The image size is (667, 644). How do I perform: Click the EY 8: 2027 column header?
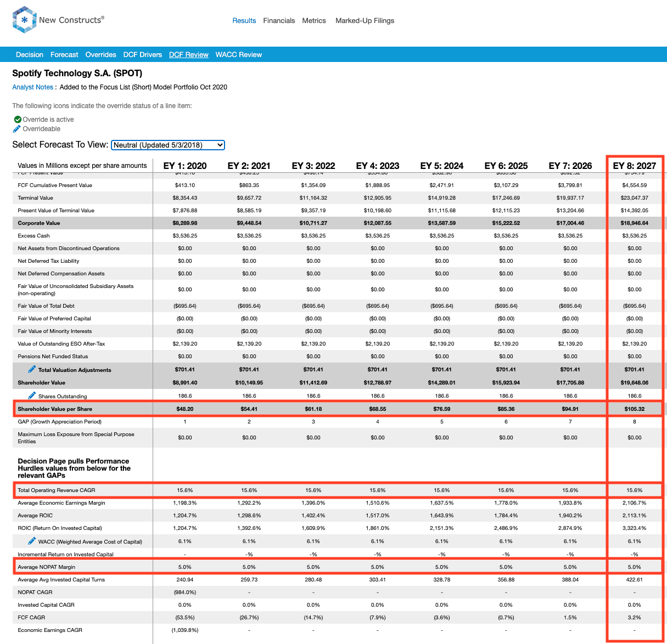635,166
